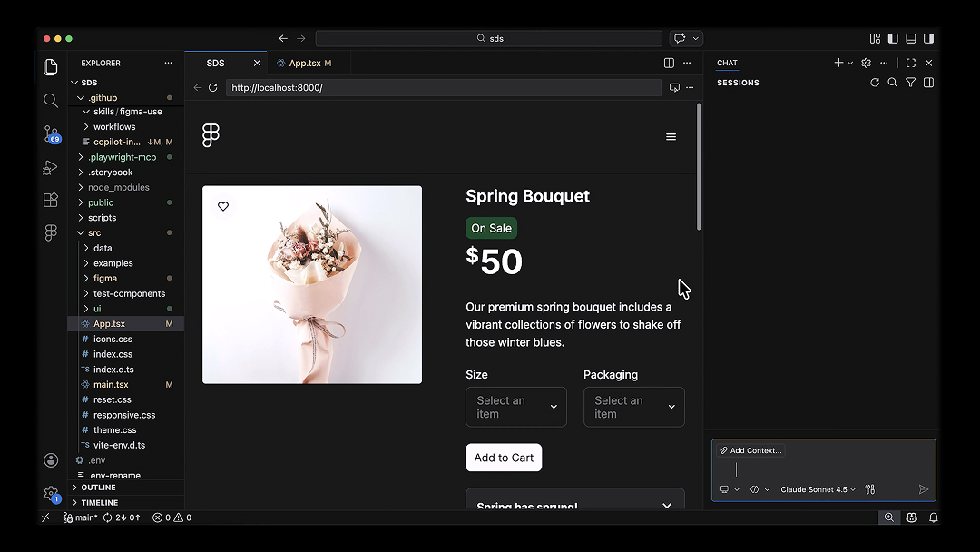Click the Search icon in activity bar
The width and height of the screenshot is (980, 552).
coord(51,101)
